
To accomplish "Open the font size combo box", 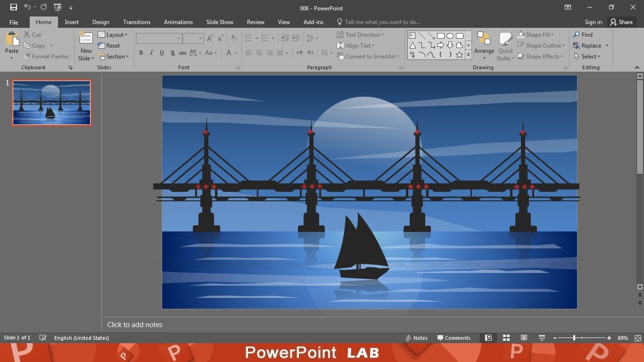I will click(193, 38).
